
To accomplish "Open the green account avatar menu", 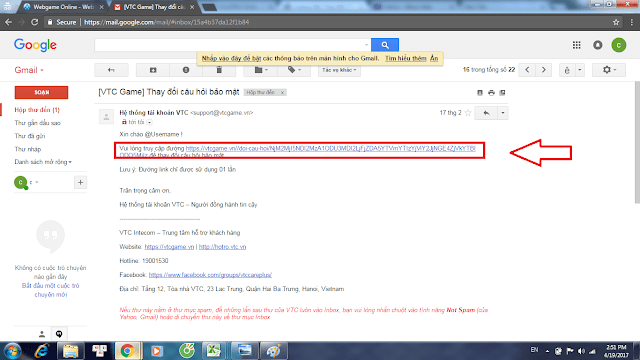I will (x=619, y=45).
